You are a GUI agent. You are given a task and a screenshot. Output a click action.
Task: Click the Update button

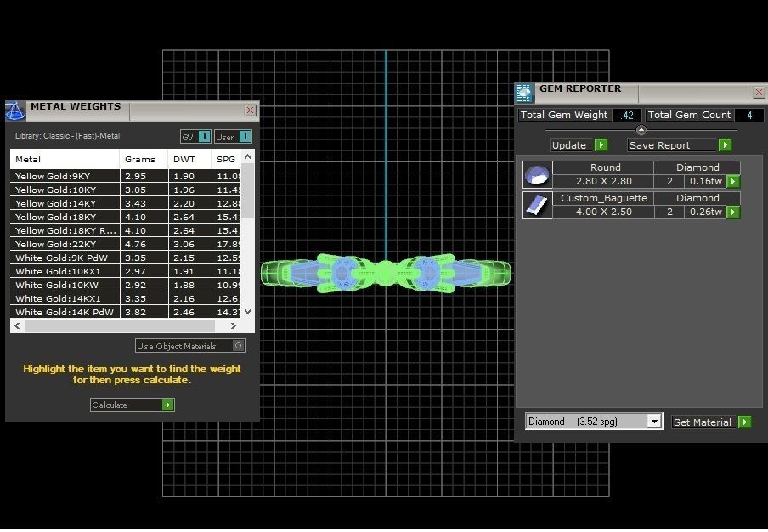click(579, 145)
